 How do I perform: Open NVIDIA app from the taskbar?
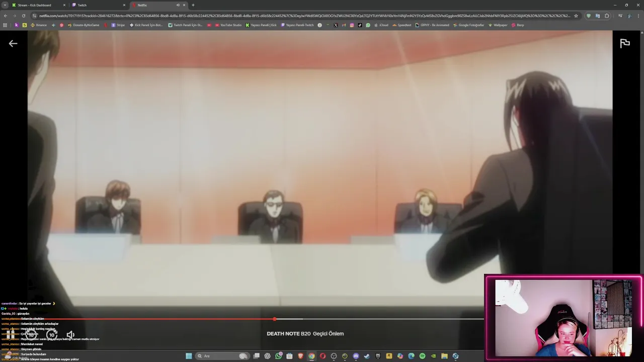point(433,356)
